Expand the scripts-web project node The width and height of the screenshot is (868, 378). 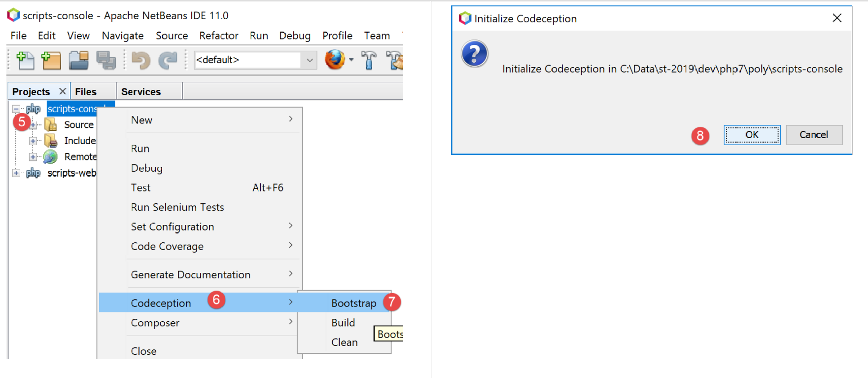tap(16, 173)
